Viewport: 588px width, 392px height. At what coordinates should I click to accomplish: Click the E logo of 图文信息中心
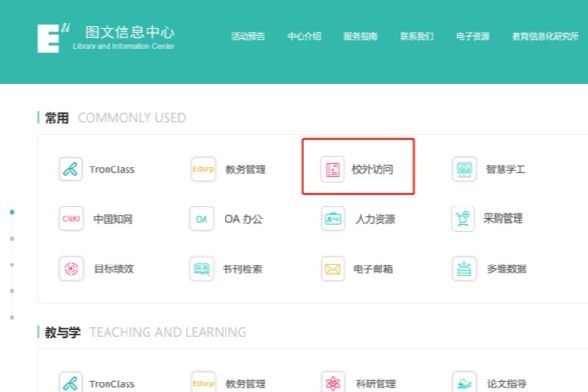point(53,38)
